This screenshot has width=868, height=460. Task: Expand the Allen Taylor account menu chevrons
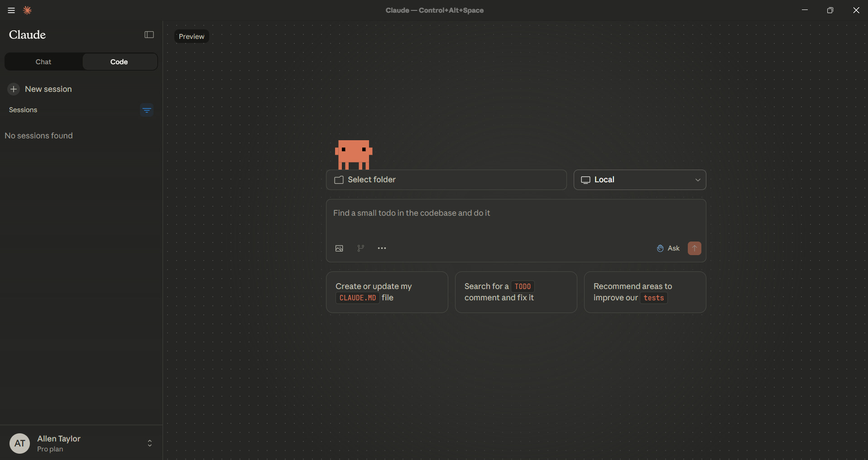(x=150, y=443)
